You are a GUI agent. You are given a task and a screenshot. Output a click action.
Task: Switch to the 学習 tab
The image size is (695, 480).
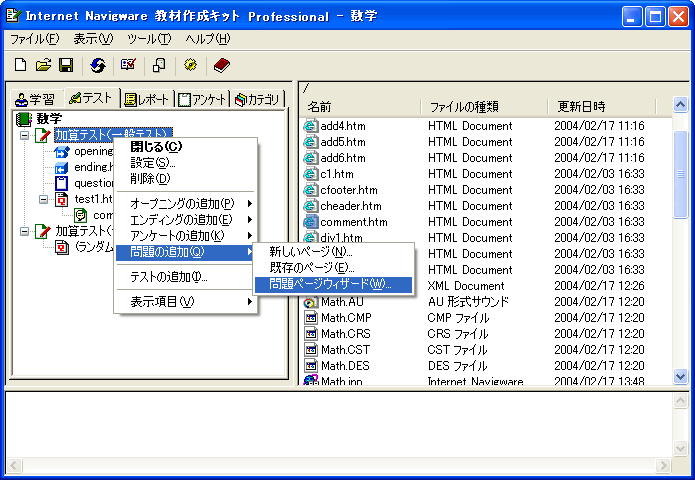35,98
